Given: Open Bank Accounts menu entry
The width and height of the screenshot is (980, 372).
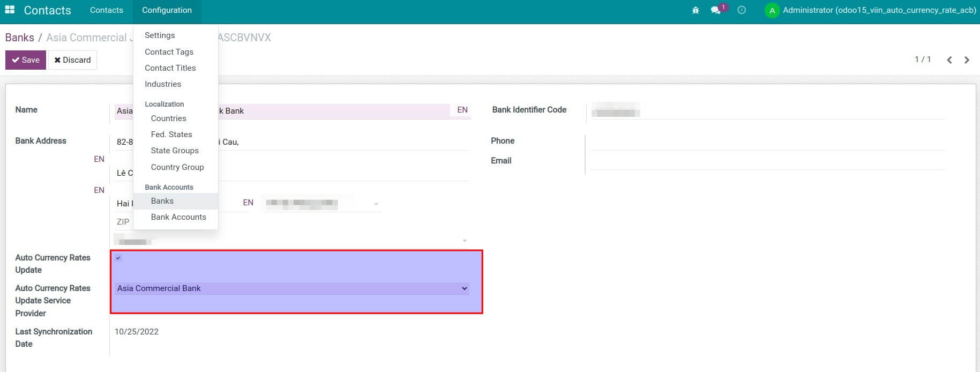Looking at the screenshot, I should pyautogui.click(x=178, y=217).
